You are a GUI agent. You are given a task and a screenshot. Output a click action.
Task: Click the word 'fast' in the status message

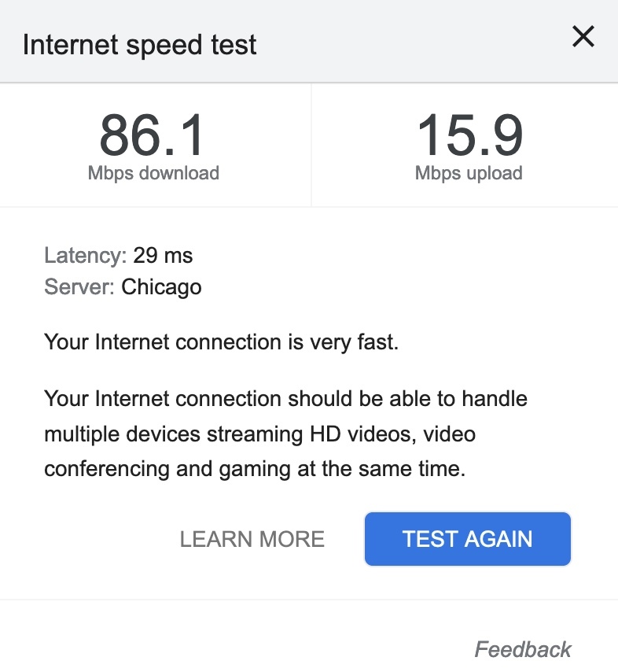[377, 342]
